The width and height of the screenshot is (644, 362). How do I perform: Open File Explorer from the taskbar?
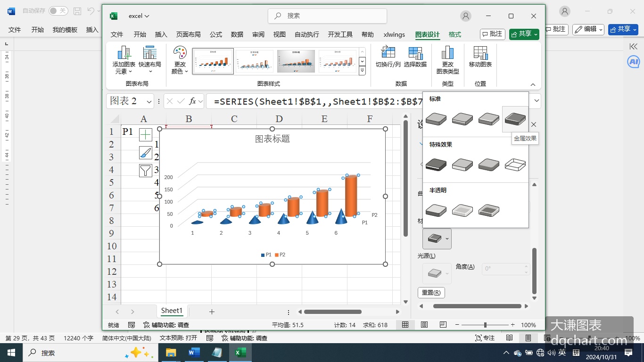(170, 353)
